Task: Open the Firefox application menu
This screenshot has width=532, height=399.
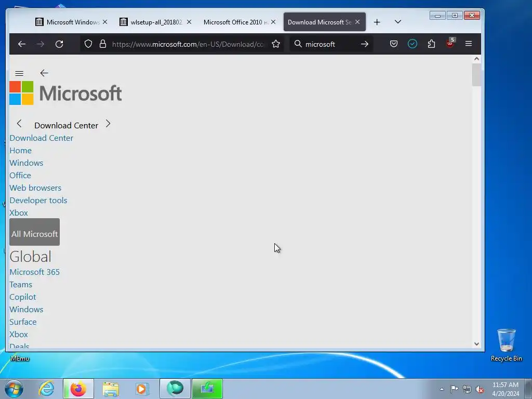Action: [x=469, y=44]
